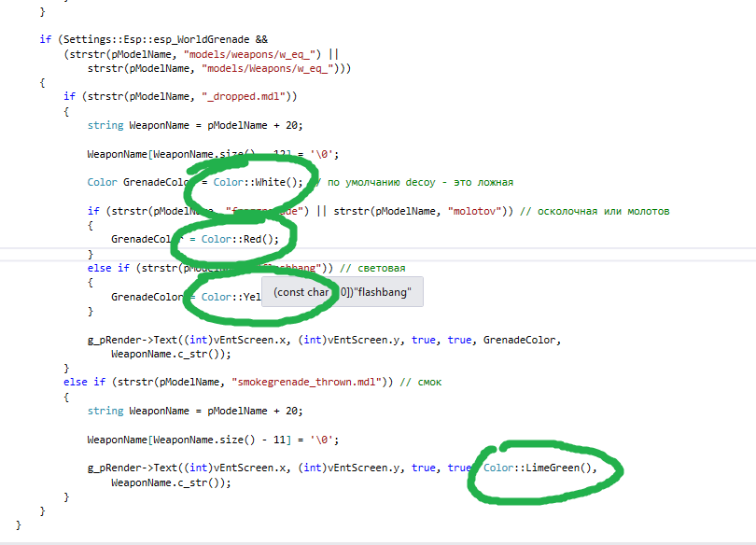Click the comment "по умолчанию decoy - это ложная"
The width and height of the screenshot is (756, 545).
414,182
